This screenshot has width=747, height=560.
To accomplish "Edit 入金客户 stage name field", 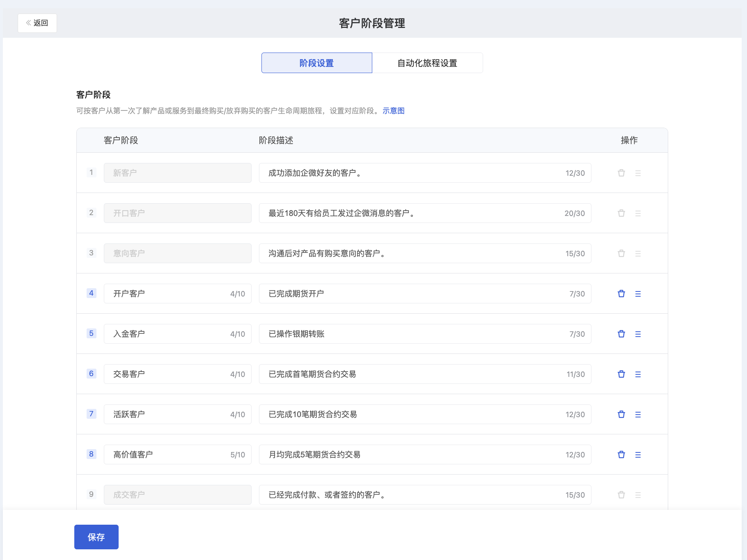I will [x=178, y=334].
